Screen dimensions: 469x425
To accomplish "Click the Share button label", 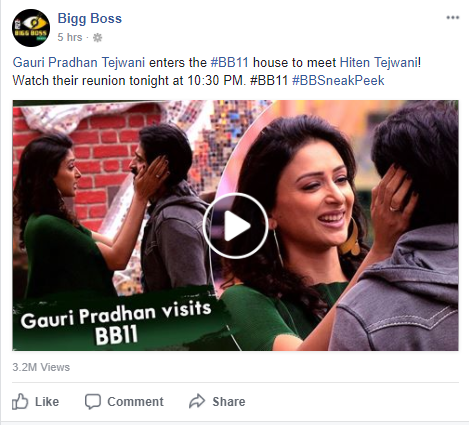I will coord(229,402).
